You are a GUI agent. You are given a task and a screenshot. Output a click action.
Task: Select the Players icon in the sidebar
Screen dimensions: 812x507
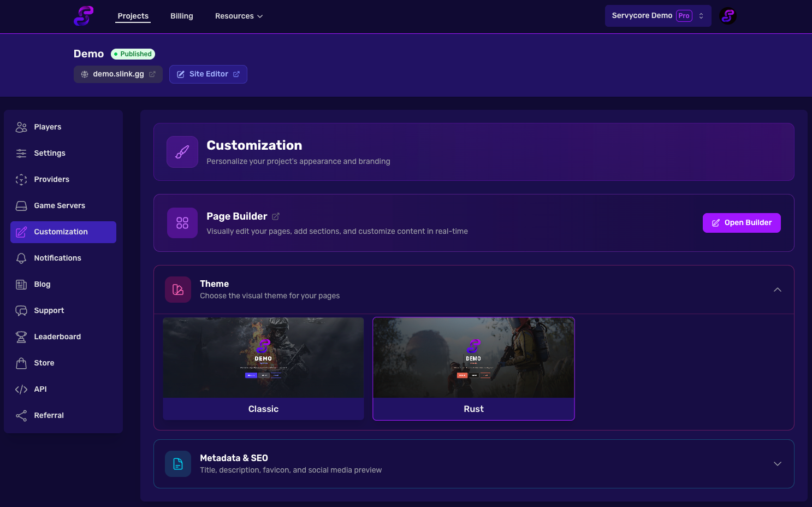coord(21,127)
